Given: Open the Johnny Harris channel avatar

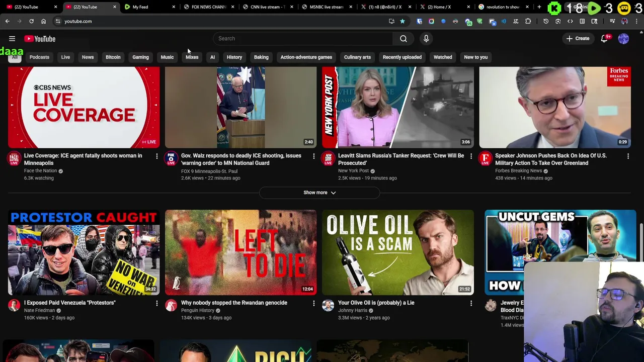Looking at the screenshot, I should (328, 306).
